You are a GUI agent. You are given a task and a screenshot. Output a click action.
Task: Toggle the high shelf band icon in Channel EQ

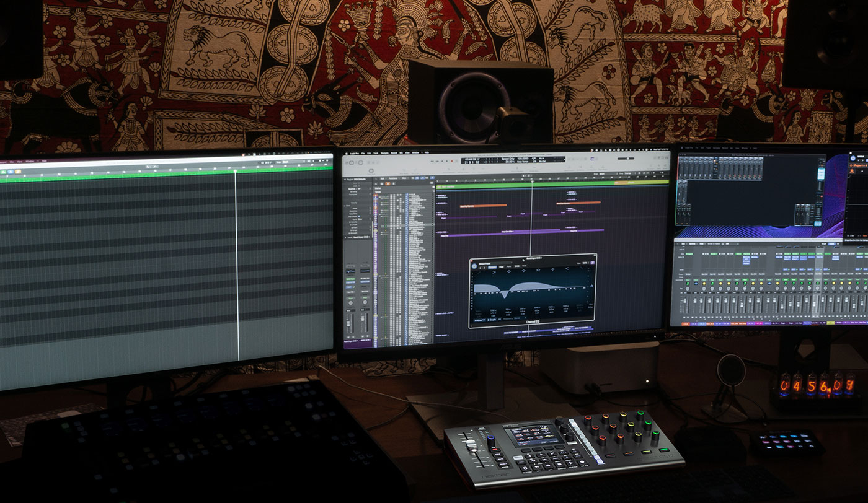click(567, 269)
